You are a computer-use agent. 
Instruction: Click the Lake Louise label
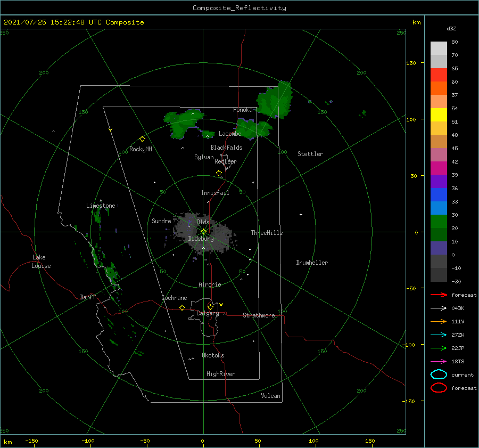(41, 262)
